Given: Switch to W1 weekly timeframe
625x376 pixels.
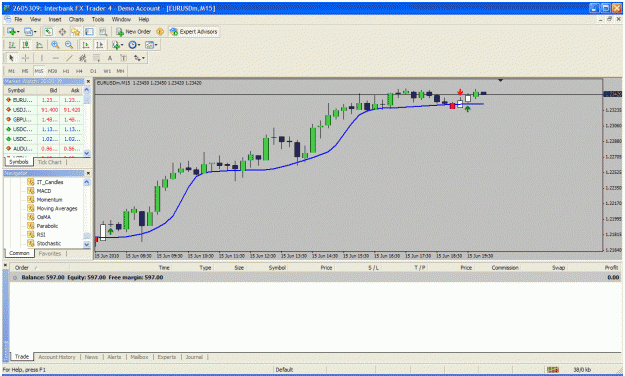Looking at the screenshot, I should (107, 71).
